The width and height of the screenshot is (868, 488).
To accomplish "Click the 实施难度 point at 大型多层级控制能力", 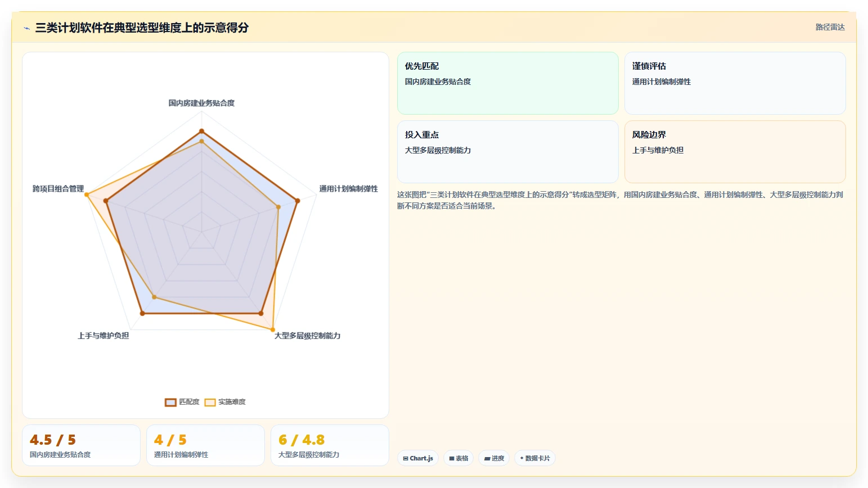I will [273, 329].
